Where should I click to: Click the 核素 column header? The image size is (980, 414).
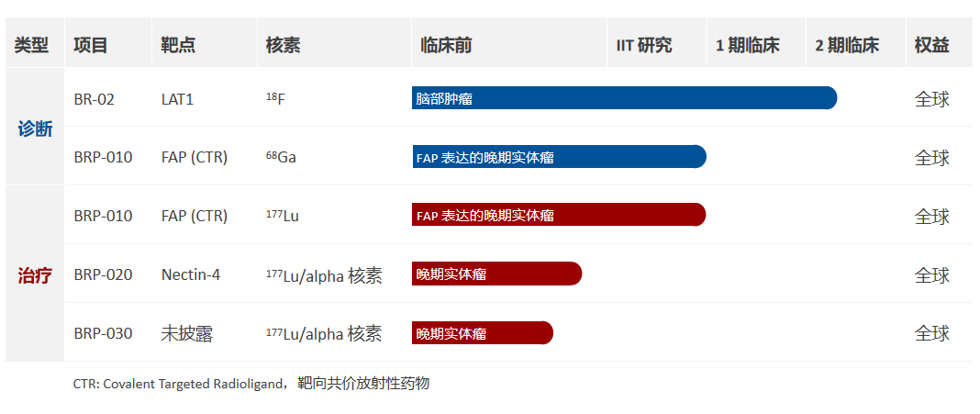coord(284,46)
